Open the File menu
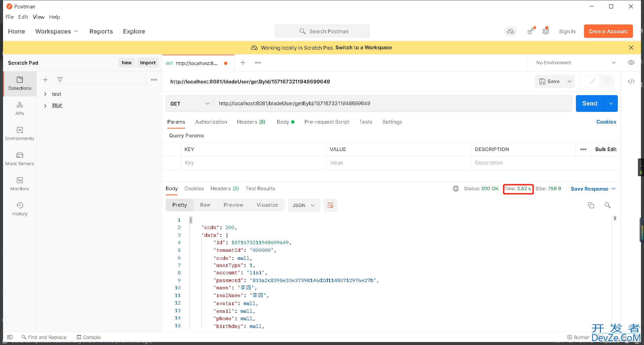 click(10, 17)
